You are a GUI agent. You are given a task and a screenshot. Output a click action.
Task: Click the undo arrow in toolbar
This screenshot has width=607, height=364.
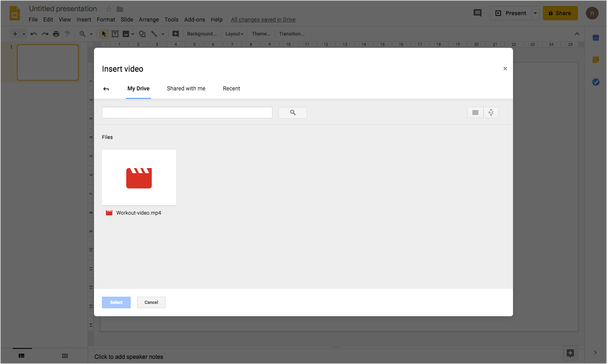[34, 34]
